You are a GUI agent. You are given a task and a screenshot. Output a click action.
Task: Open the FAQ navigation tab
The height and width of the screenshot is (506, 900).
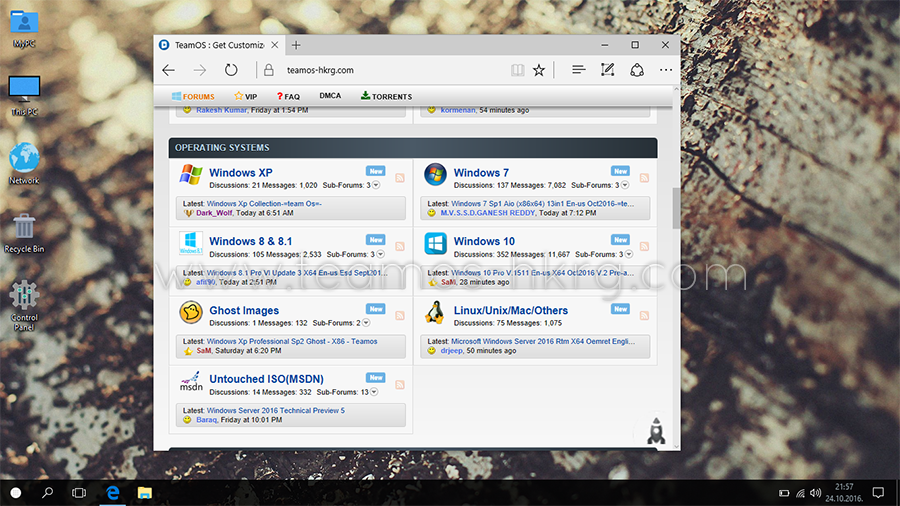click(288, 96)
